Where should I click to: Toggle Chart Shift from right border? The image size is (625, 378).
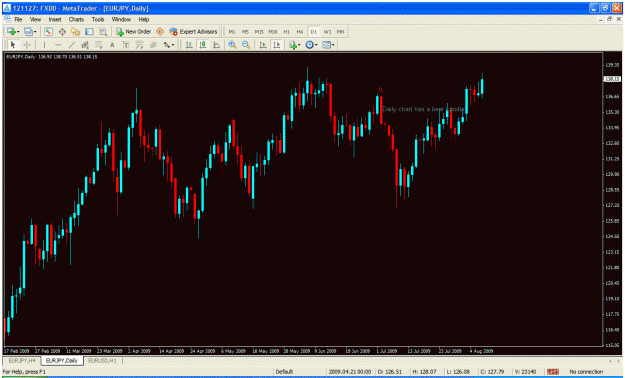[277, 45]
